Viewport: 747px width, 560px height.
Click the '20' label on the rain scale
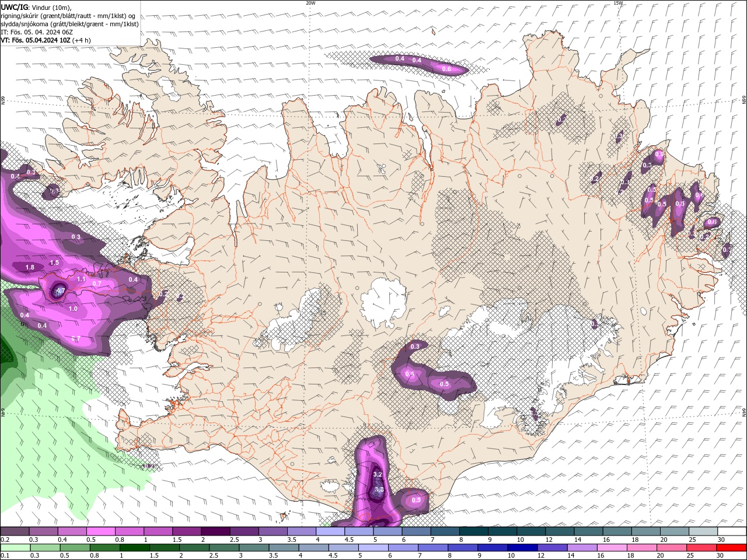660,556
